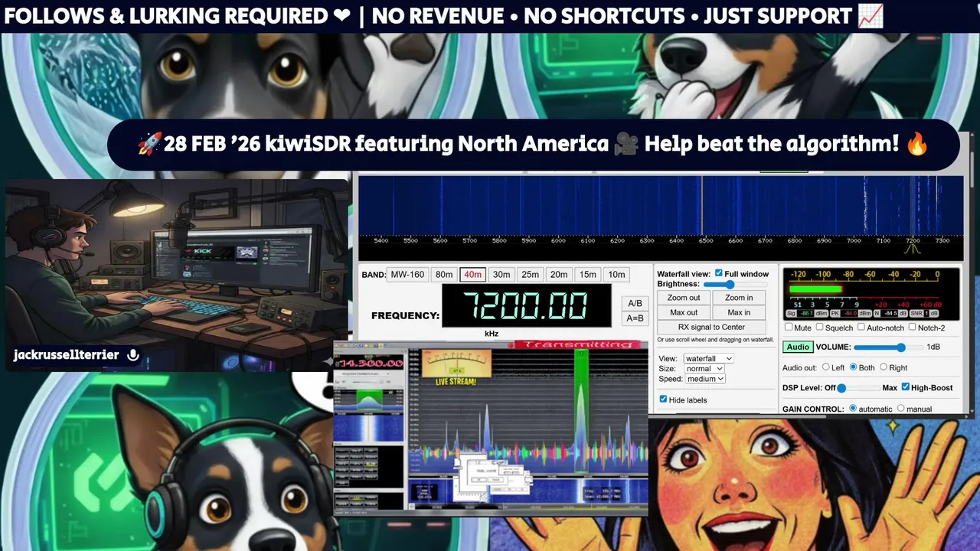Switch to the 30m band

click(501, 274)
